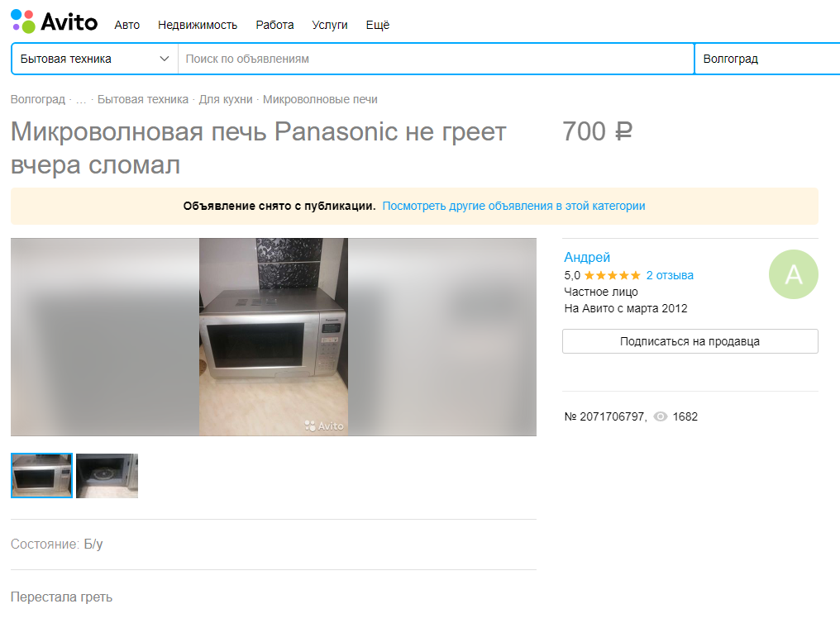Expand the Ещё menu
The height and width of the screenshot is (623, 840).
pos(378,25)
